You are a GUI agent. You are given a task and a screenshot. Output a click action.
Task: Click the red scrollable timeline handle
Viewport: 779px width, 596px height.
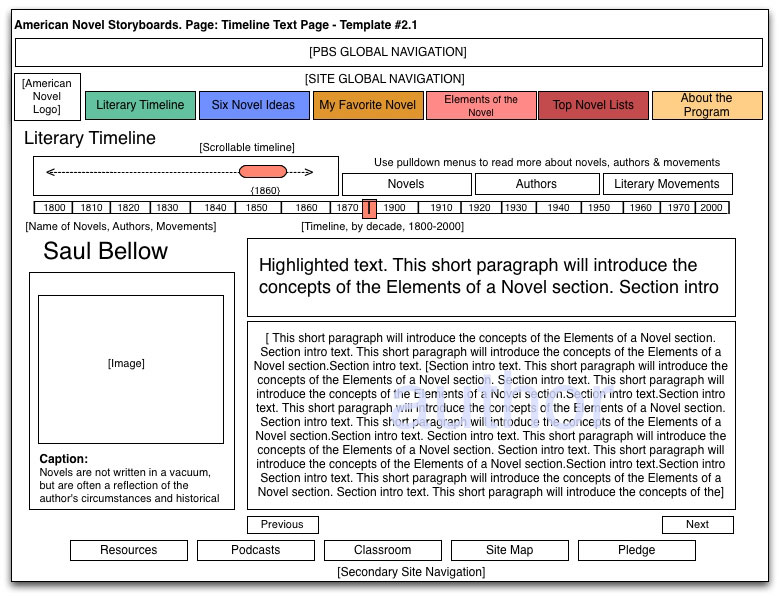(x=263, y=172)
